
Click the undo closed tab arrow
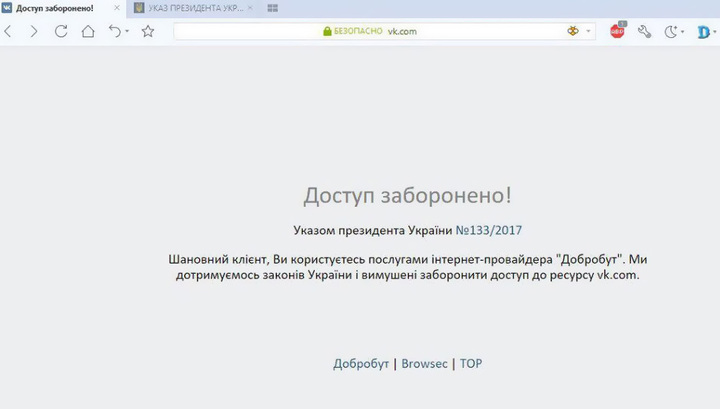pyautogui.click(x=114, y=31)
